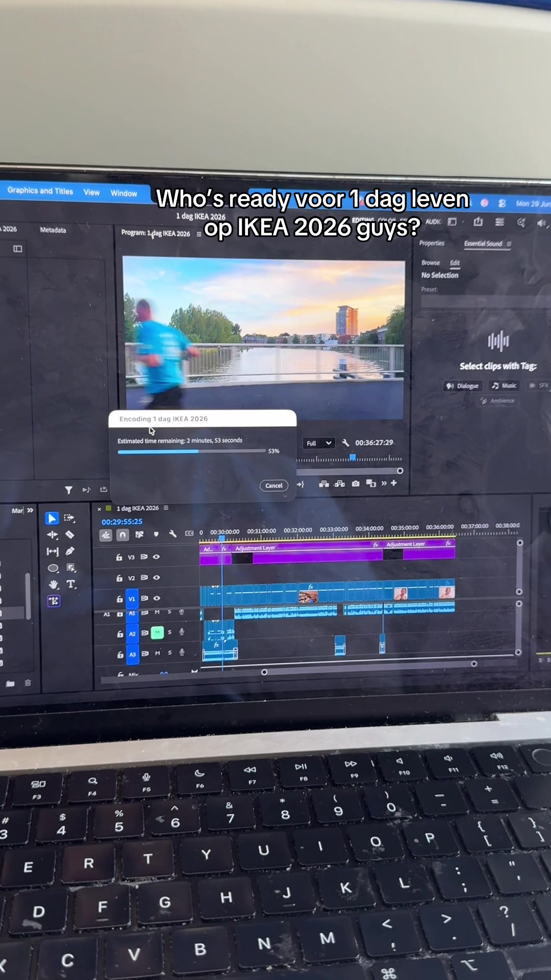Image resolution: width=551 pixels, height=980 pixels.
Task: Select the Selection arrow tool
Action: coord(52,518)
